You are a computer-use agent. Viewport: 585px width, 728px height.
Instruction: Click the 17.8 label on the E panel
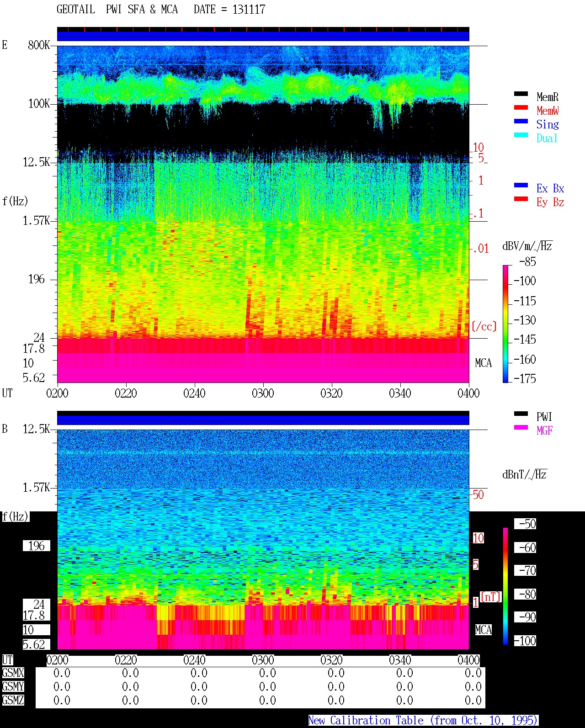(x=34, y=349)
